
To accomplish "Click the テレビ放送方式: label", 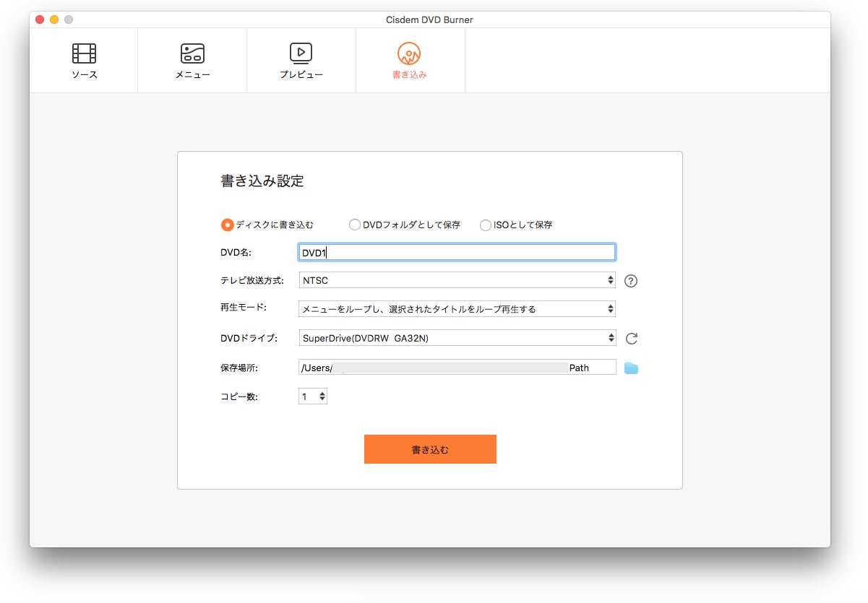I will [x=252, y=280].
